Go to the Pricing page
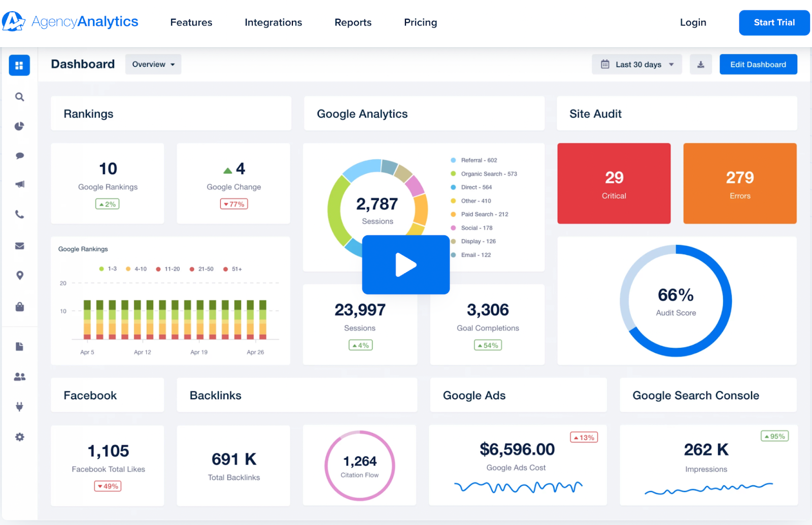The width and height of the screenshot is (812, 525). tap(420, 22)
